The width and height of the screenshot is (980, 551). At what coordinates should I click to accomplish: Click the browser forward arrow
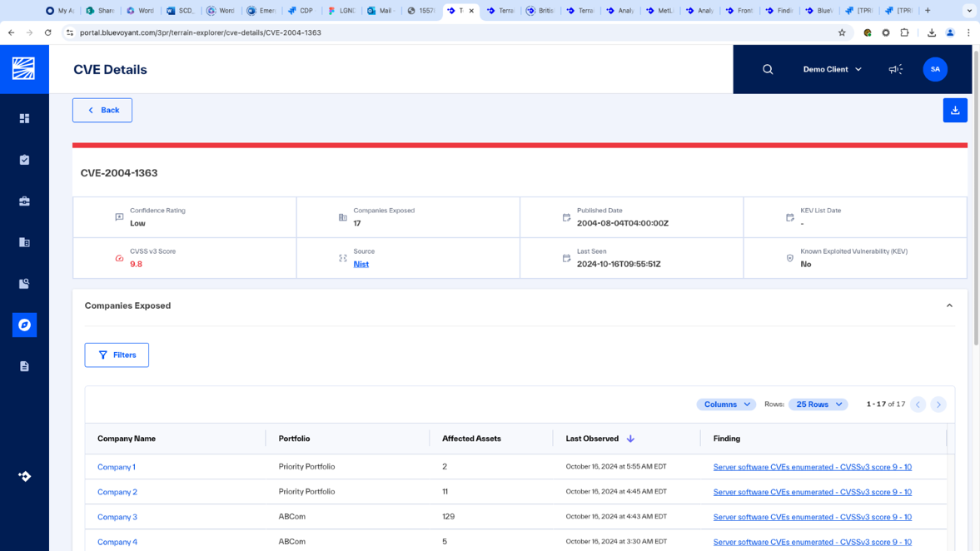pyautogui.click(x=29, y=32)
